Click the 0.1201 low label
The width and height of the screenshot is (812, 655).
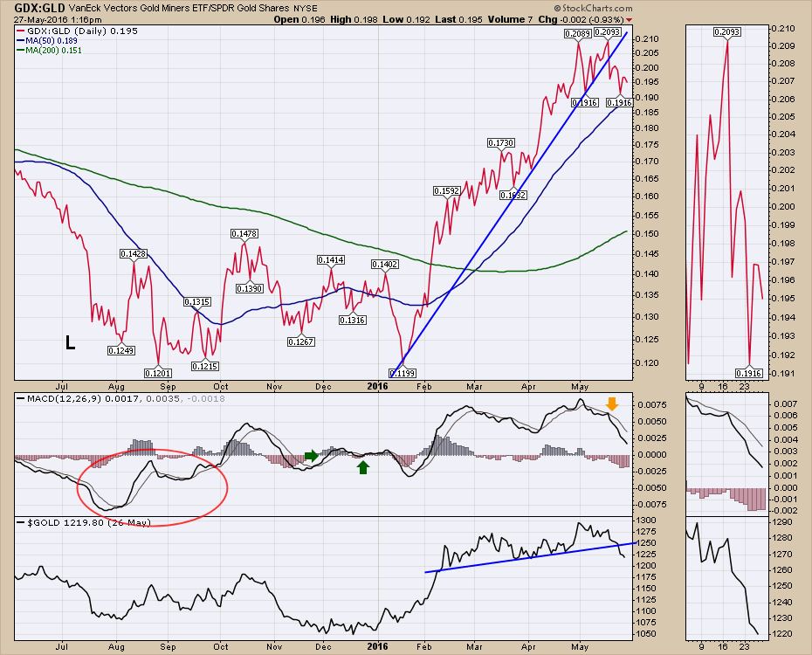tap(158, 373)
